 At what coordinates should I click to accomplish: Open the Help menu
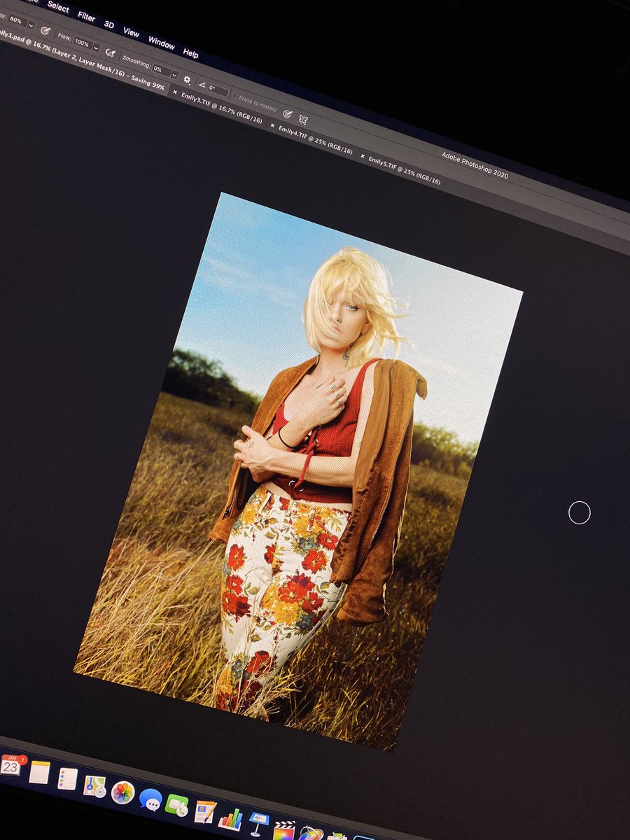(190, 53)
